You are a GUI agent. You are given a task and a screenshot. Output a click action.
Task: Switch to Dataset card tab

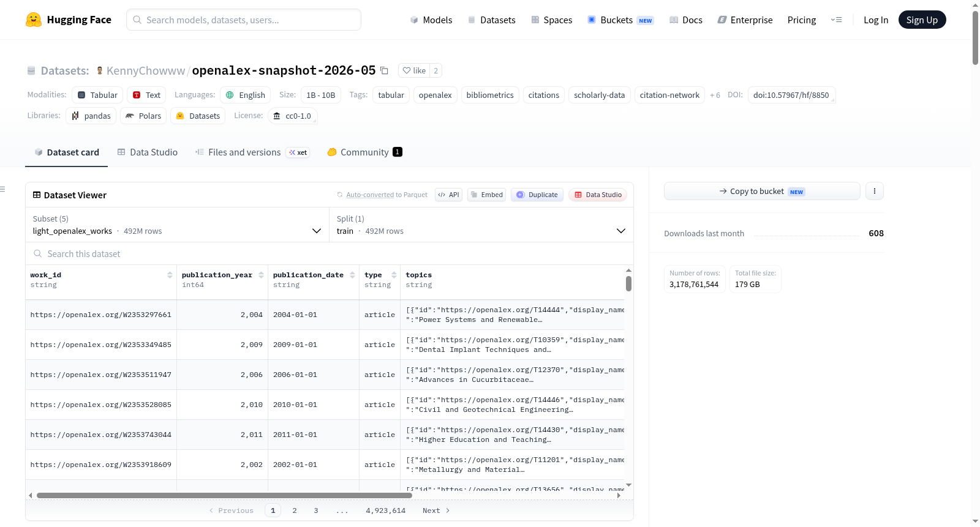click(66, 152)
